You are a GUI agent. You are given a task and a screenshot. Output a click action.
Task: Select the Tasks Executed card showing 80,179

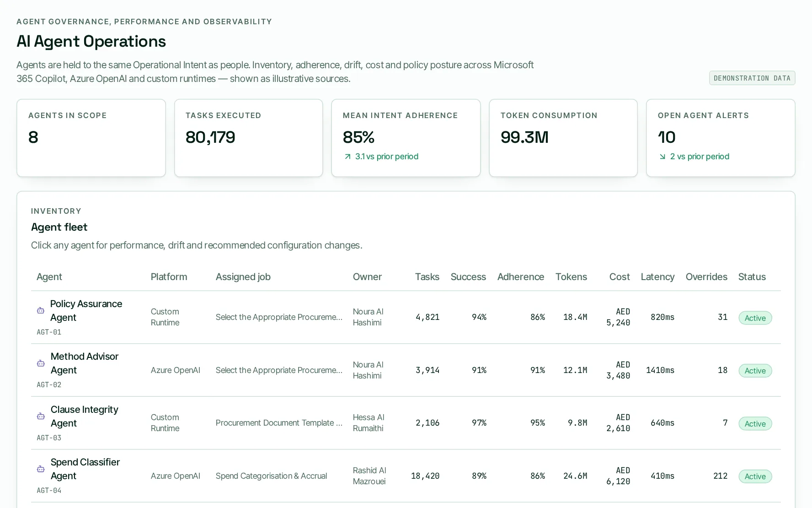[249, 138]
